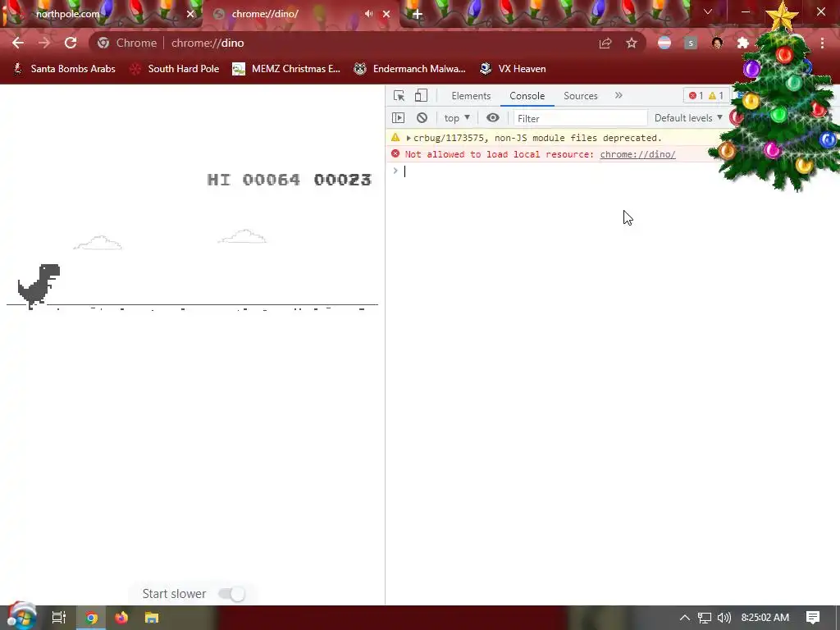
Task: Reload the chrome://dino page
Action: click(x=71, y=43)
